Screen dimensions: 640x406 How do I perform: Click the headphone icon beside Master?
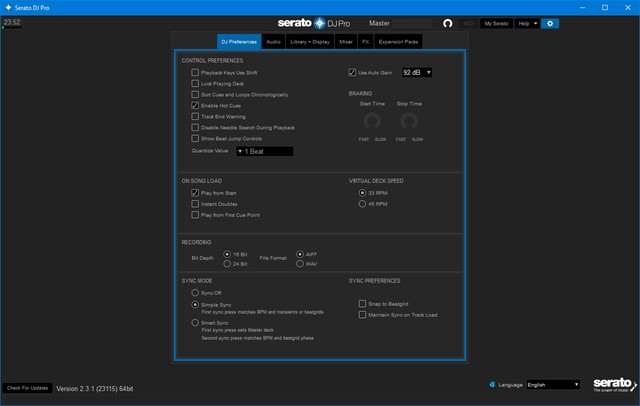pos(447,23)
